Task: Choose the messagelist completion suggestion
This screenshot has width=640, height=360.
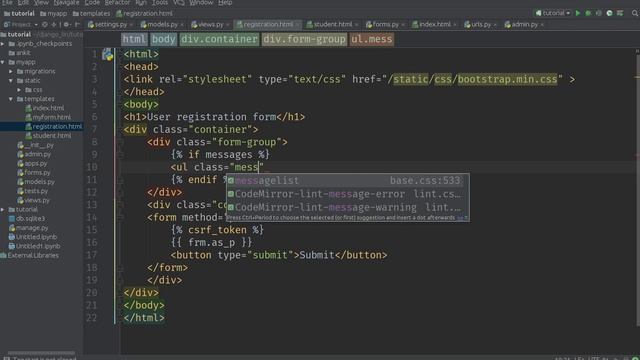Action: pyautogui.click(x=347, y=180)
